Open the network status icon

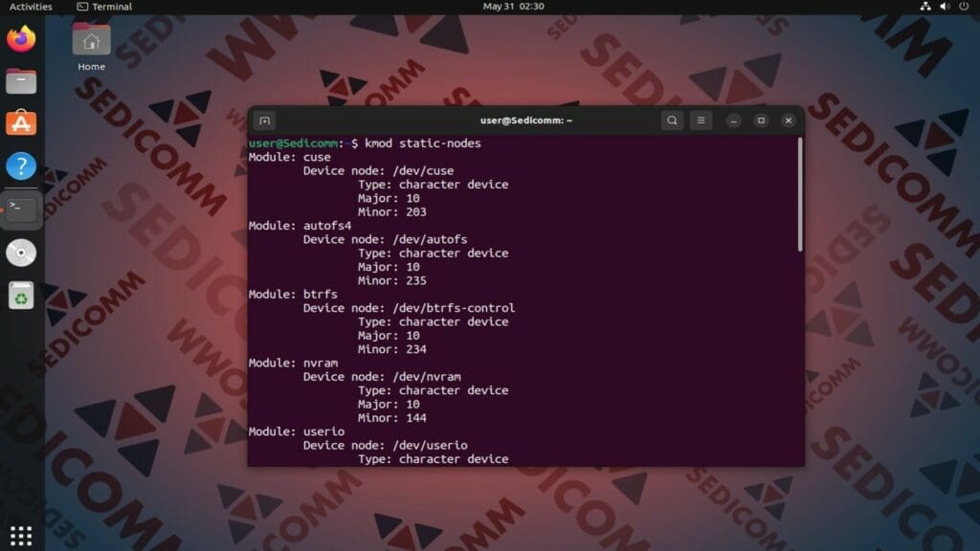click(x=925, y=7)
